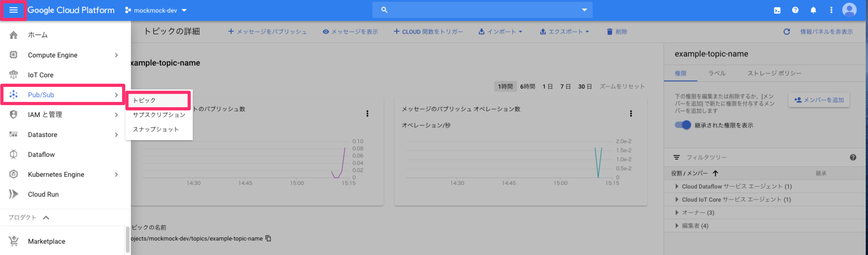Open the mockmock-dev project selector

(x=156, y=10)
